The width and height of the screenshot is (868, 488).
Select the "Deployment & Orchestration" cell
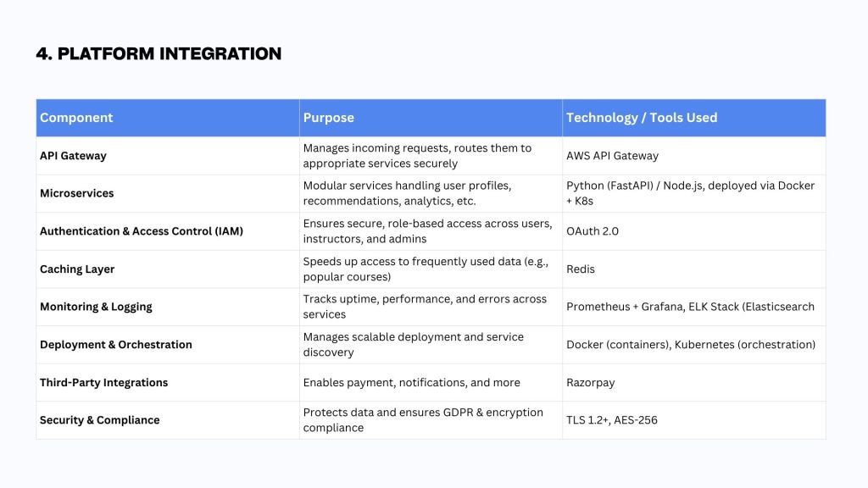pos(116,345)
